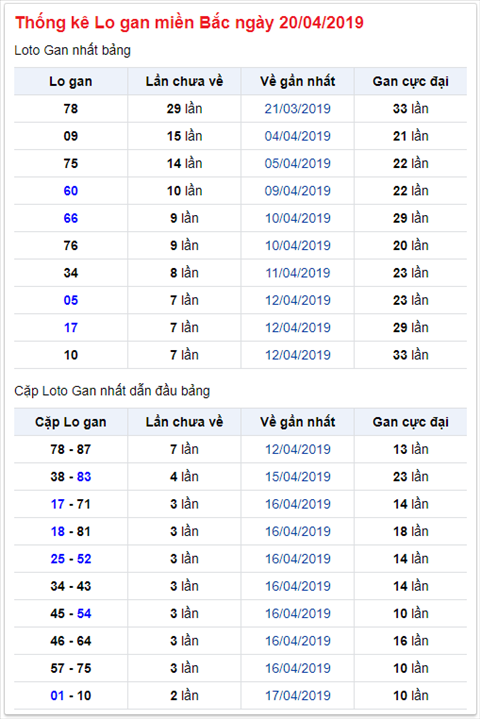Screen dimensions: 480x719
Task: Open the blue number 05 link
Action: point(71,300)
